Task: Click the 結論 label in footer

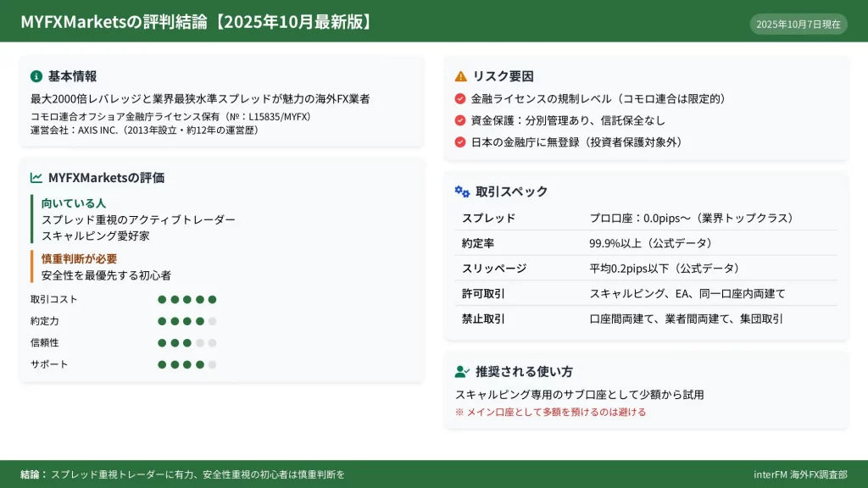Action: pyautogui.click(x=34, y=474)
